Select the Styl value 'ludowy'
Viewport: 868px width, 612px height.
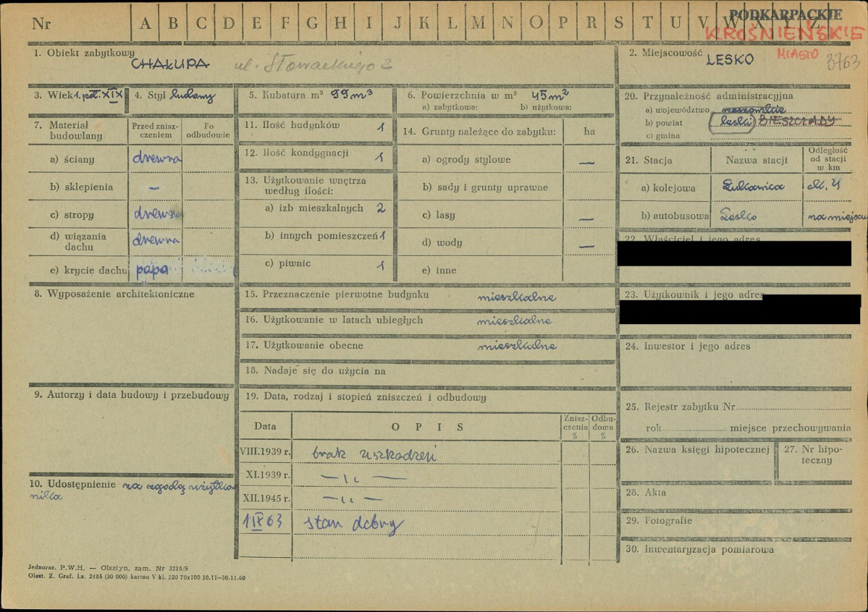pos(193,95)
